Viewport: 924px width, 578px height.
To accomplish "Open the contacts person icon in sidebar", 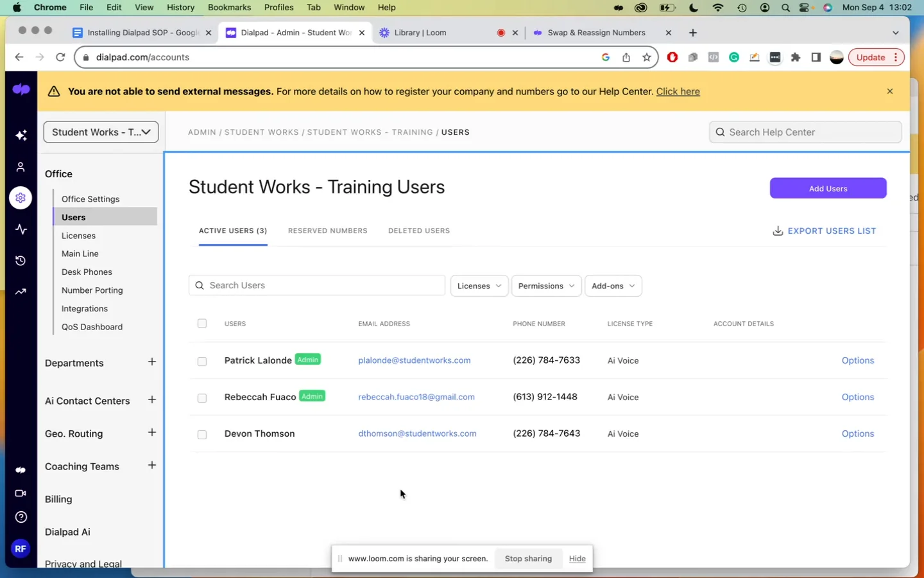I will pos(21,167).
